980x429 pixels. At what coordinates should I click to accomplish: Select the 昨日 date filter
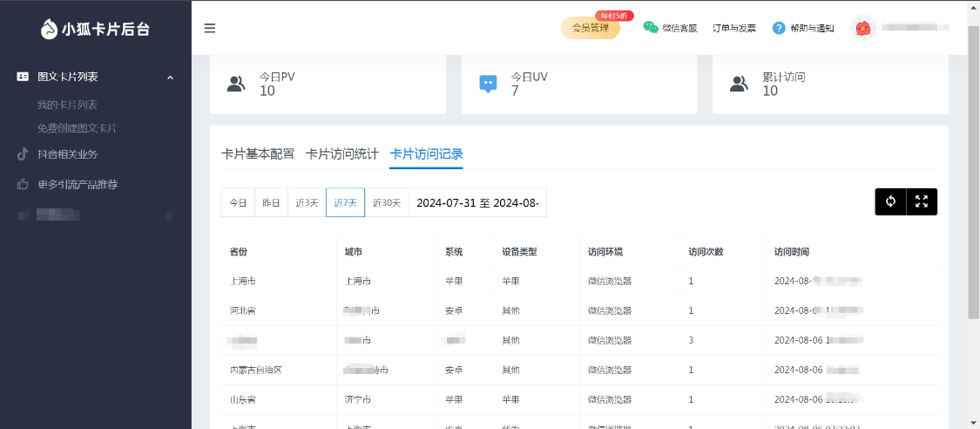(x=271, y=202)
